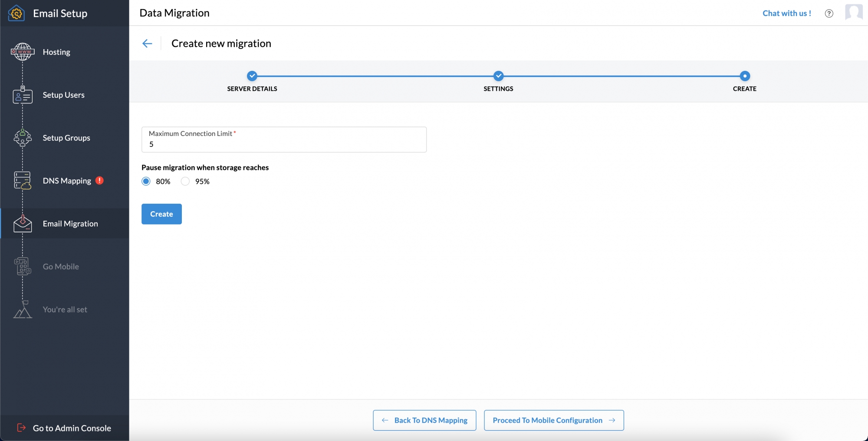Screen dimensions: 868x441
Task: Choose the 95% storage pause option
Action: click(x=185, y=181)
